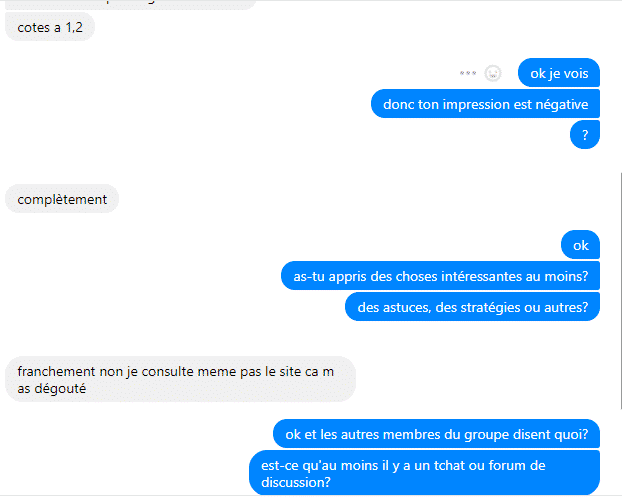622x499 pixels.
Task: Click scrollbar track above the thumb
Action: [620, 87]
